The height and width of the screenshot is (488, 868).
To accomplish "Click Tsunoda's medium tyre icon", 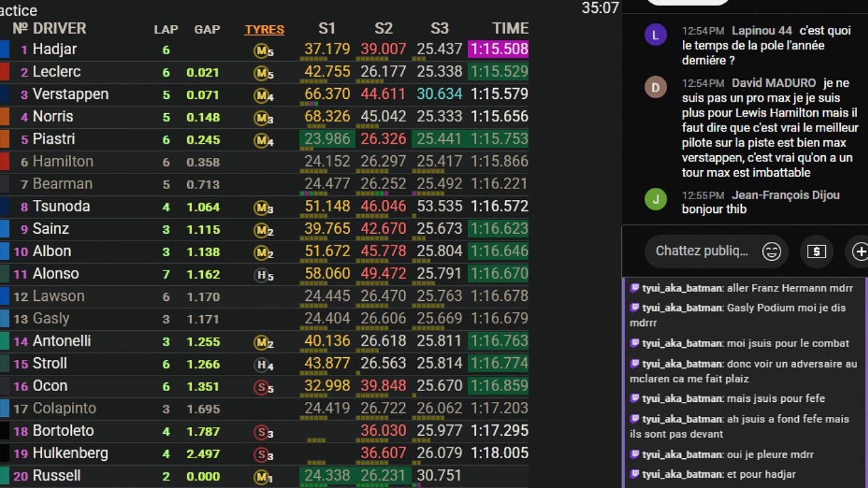I will (x=263, y=207).
